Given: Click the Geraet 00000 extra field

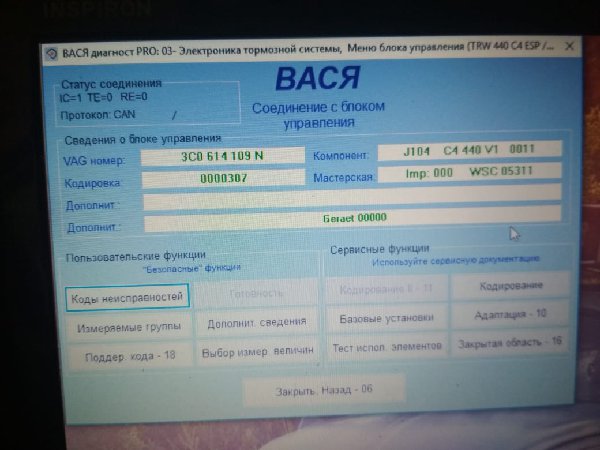Looking at the screenshot, I should (x=353, y=218).
